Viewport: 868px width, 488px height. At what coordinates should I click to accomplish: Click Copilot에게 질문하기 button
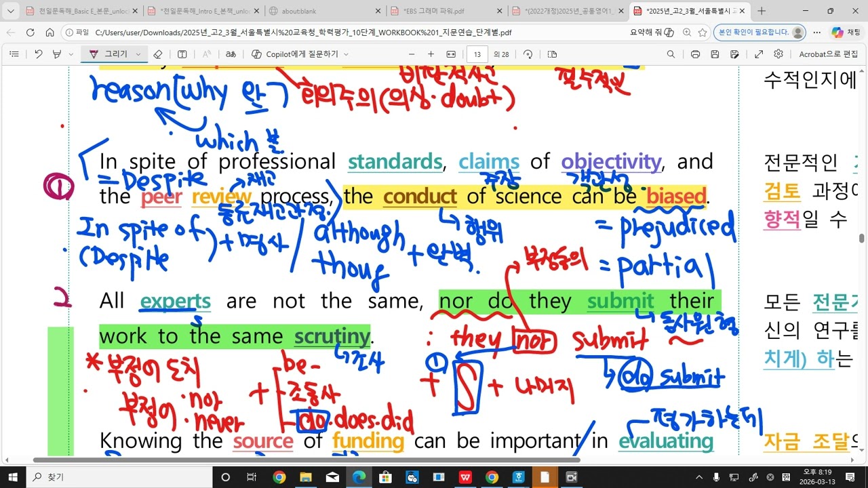click(295, 54)
